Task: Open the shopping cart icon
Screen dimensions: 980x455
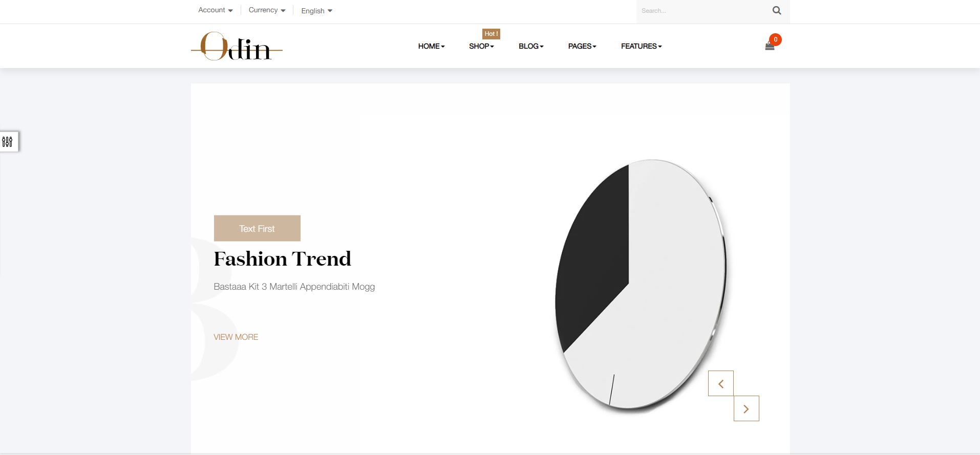Action: click(x=769, y=47)
